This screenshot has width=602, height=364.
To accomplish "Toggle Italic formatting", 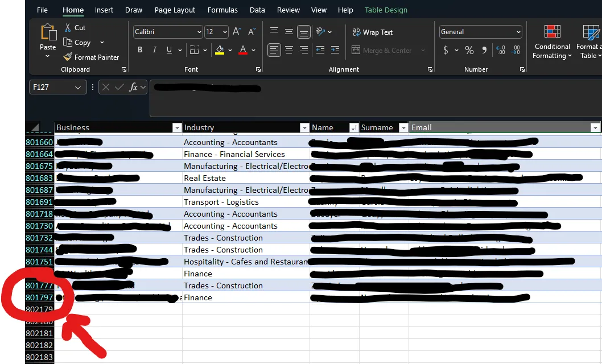I will (x=154, y=50).
